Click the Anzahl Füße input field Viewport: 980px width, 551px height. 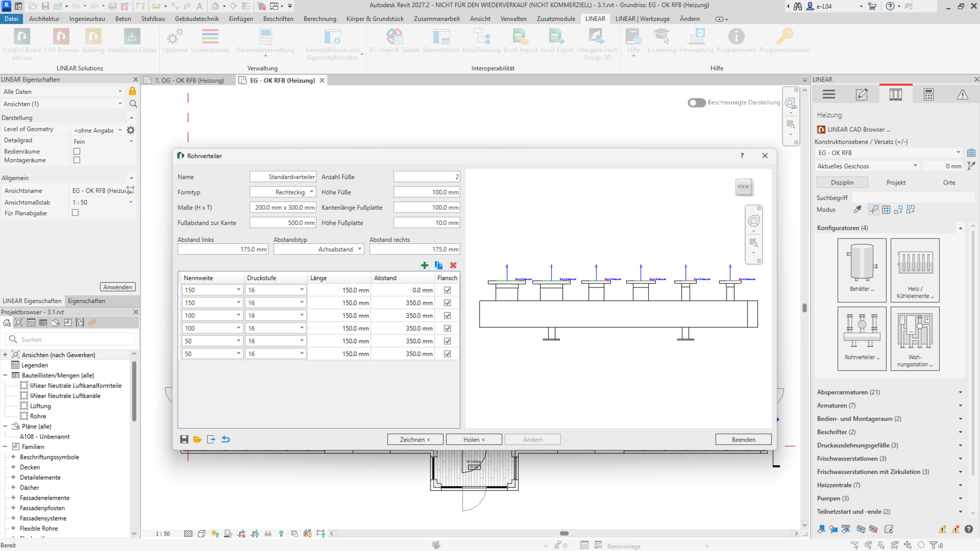[427, 177]
